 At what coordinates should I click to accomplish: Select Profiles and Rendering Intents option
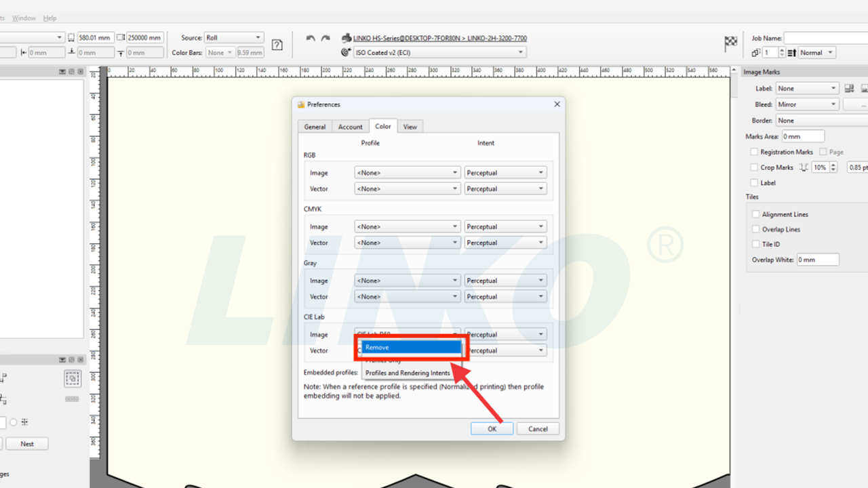point(408,373)
